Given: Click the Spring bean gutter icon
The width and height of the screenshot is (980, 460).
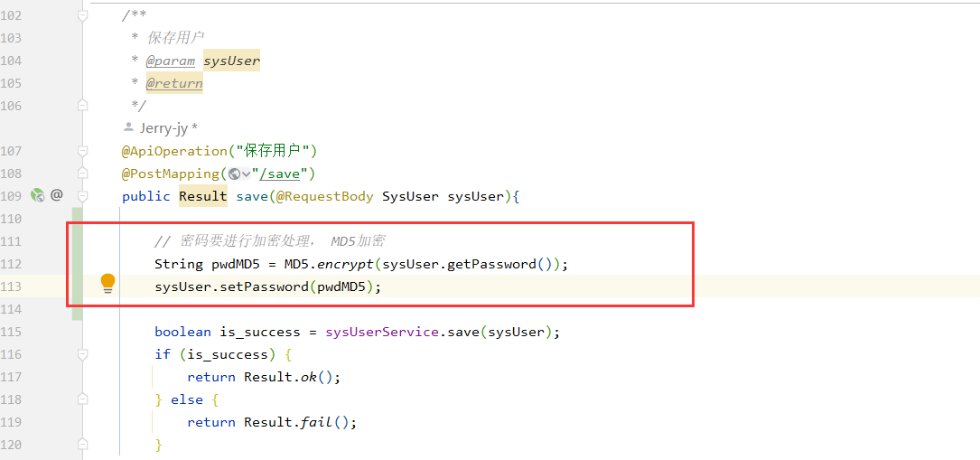Looking at the screenshot, I should [37, 195].
